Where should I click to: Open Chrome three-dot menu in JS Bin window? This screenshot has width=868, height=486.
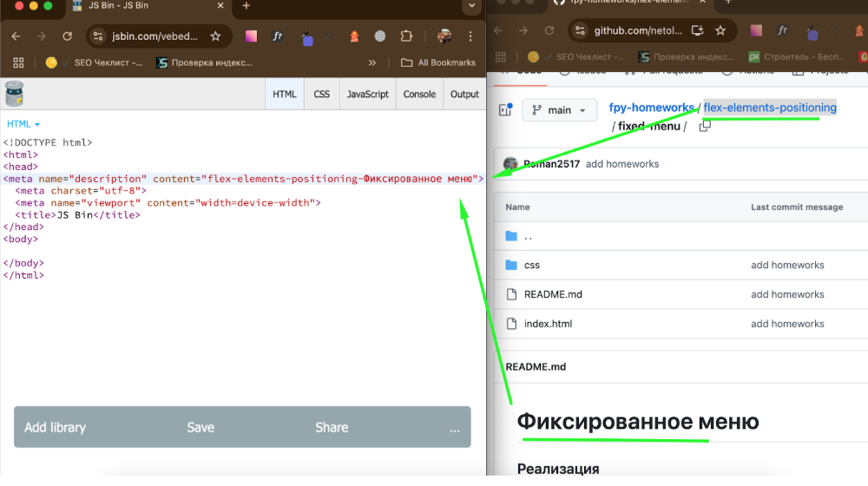point(470,36)
